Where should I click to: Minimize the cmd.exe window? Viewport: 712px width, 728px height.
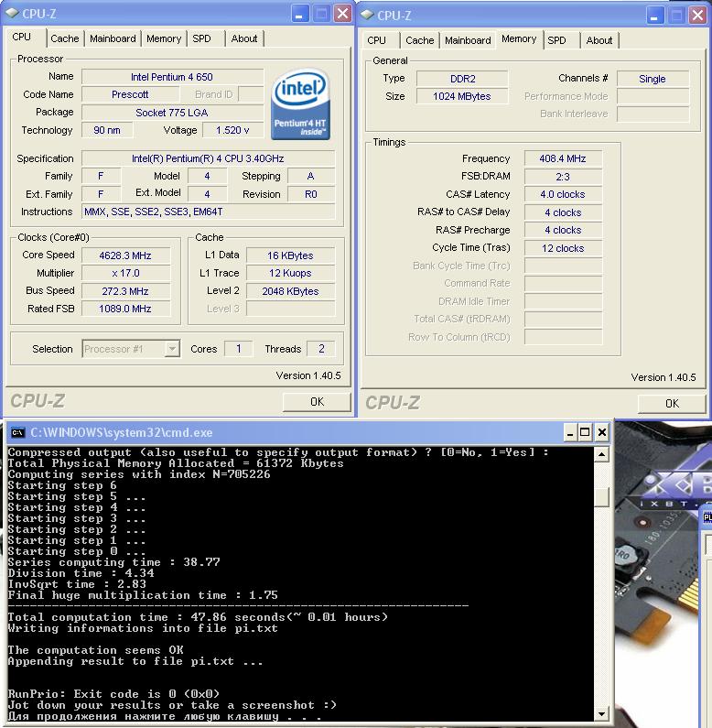pyautogui.click(x=570, y=433)
